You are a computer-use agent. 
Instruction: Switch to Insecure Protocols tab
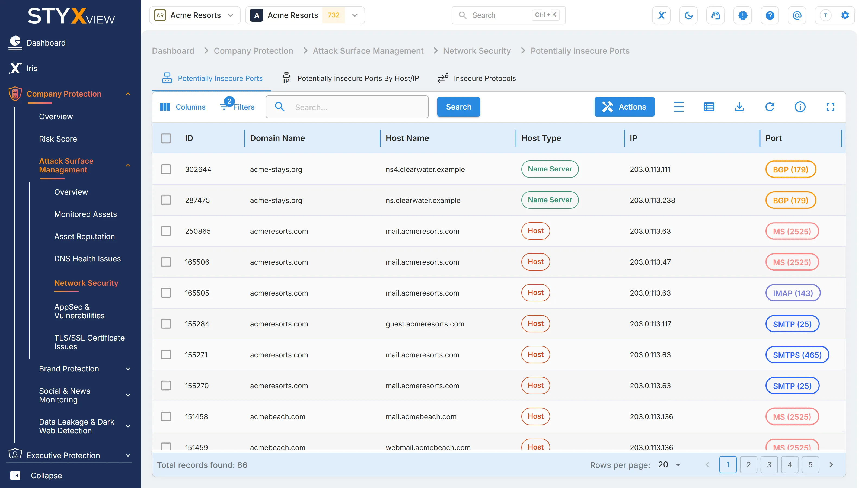(x=476, y=78)
